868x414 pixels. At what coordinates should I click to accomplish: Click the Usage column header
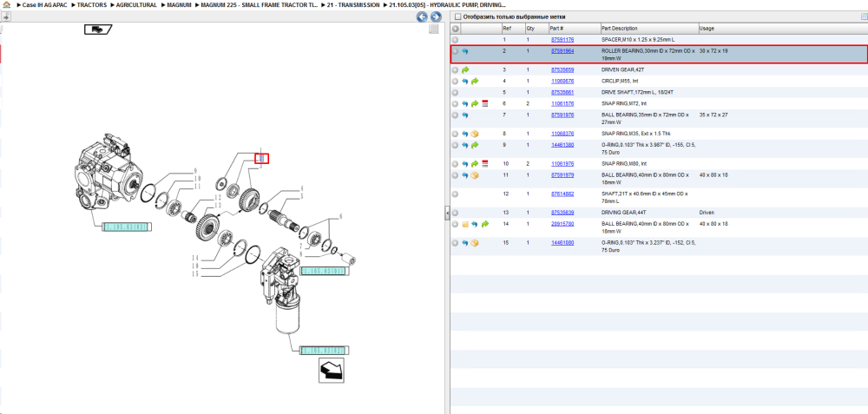point(782,29)
